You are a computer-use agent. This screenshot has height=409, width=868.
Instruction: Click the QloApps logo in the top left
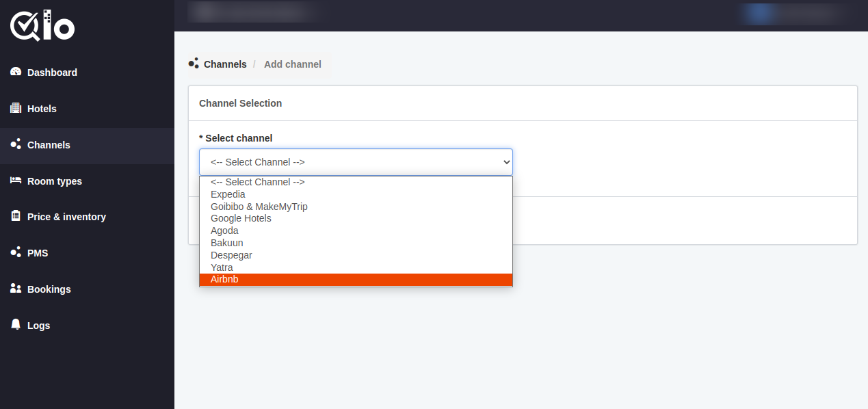coord(42,25)
